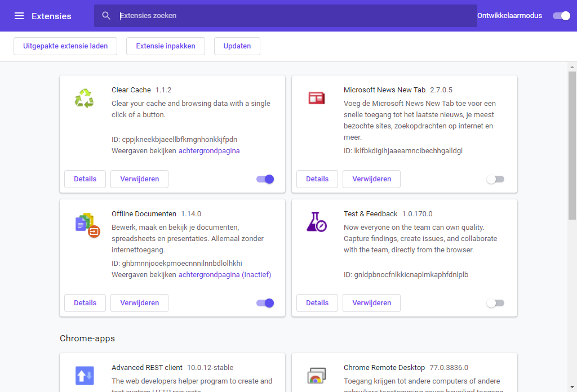The width and height of the screenshot is (577, 392).
Task: Click Offline Documenten version 1.14.0
Action: (191, 214)
